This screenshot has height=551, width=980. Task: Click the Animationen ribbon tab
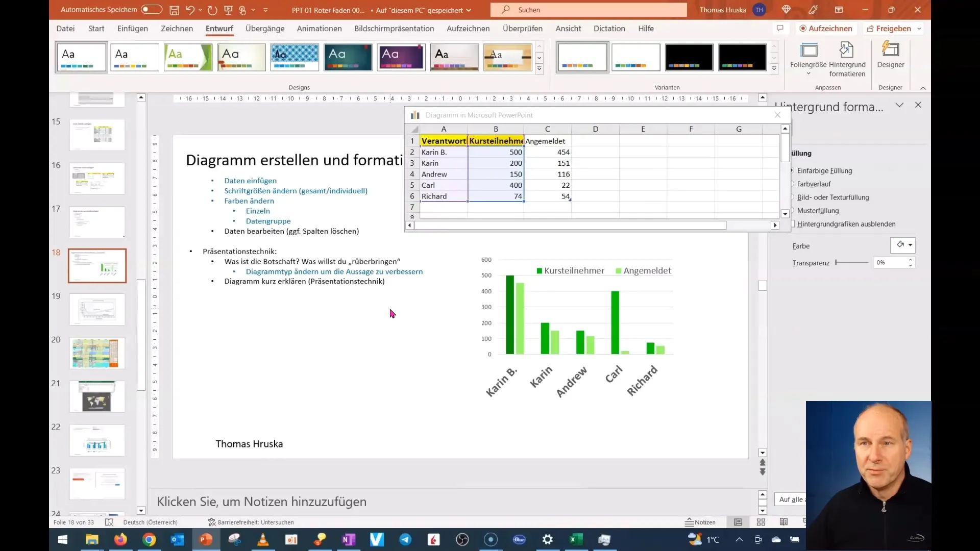click(x=319, y=28)
